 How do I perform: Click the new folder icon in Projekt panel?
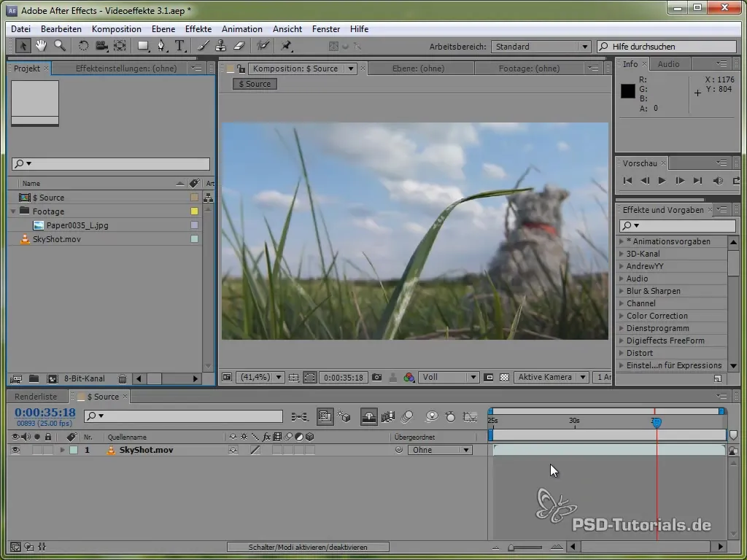tap(34, 379)
